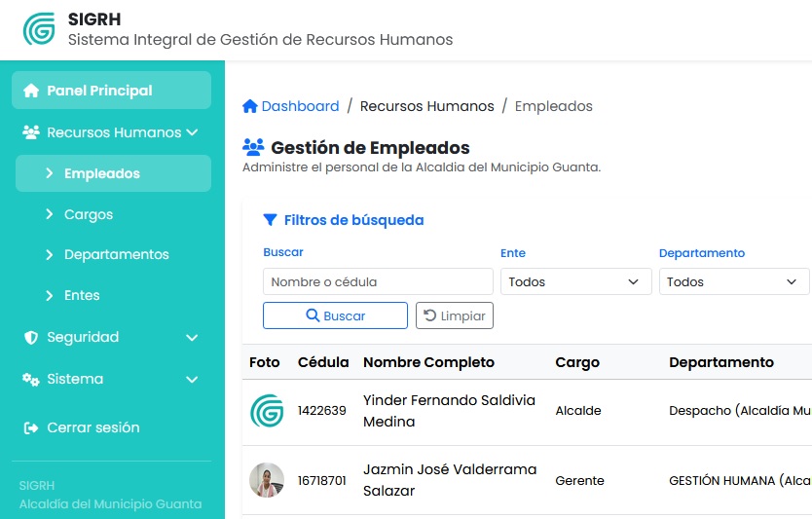Click name Jazmin José Valderrama Salazar
Screen dimensions: 812x519
(450, 480)
